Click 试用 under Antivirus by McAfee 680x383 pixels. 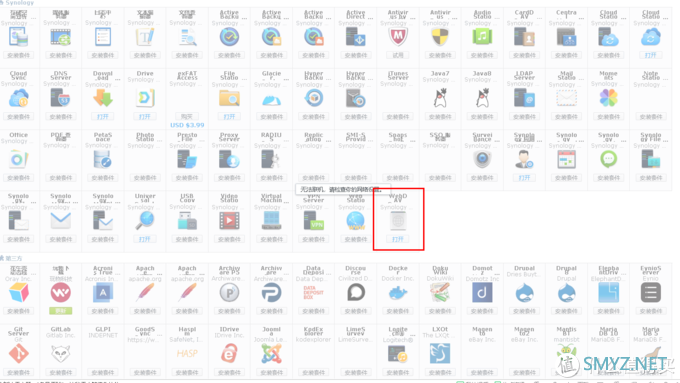(398, 55)
